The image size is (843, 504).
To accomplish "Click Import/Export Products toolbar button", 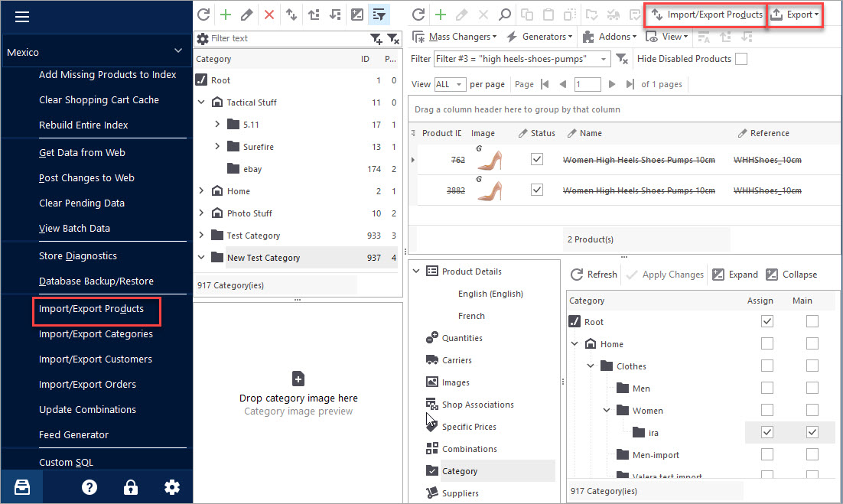I will pyautogui.click(x=706, y=15).
